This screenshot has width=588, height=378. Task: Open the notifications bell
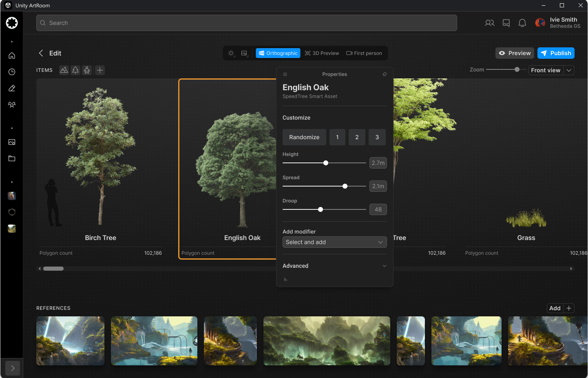click(x=522, y=23)
